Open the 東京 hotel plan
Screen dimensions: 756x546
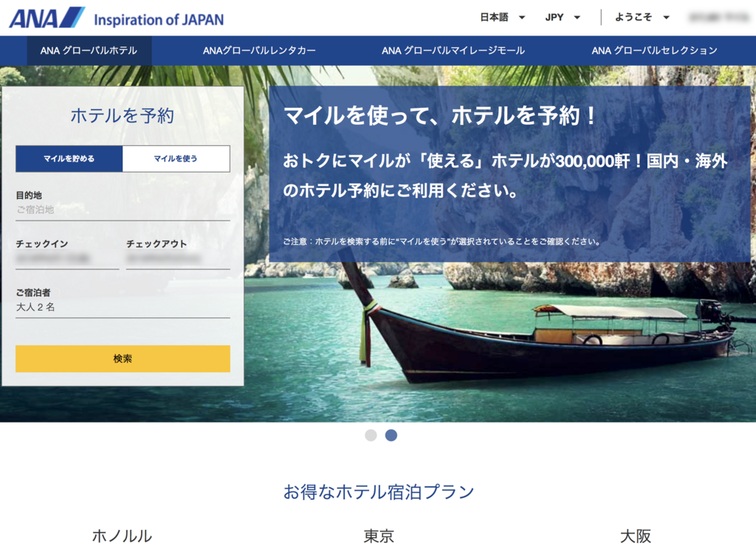[379, 536]
